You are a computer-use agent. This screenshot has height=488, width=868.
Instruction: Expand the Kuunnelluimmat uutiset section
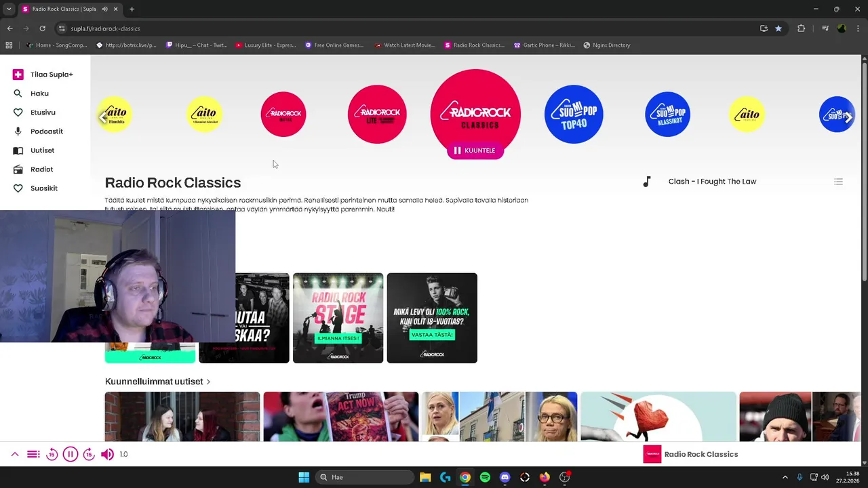point(157,382)
